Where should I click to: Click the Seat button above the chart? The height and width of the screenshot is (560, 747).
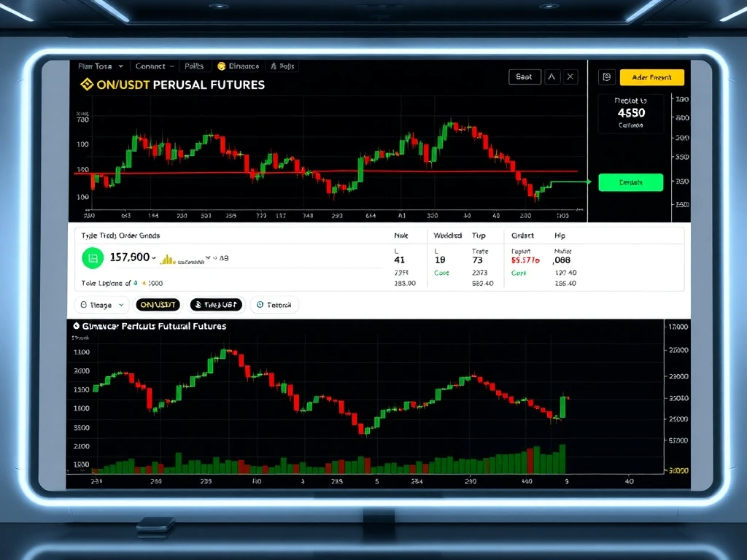524,77
